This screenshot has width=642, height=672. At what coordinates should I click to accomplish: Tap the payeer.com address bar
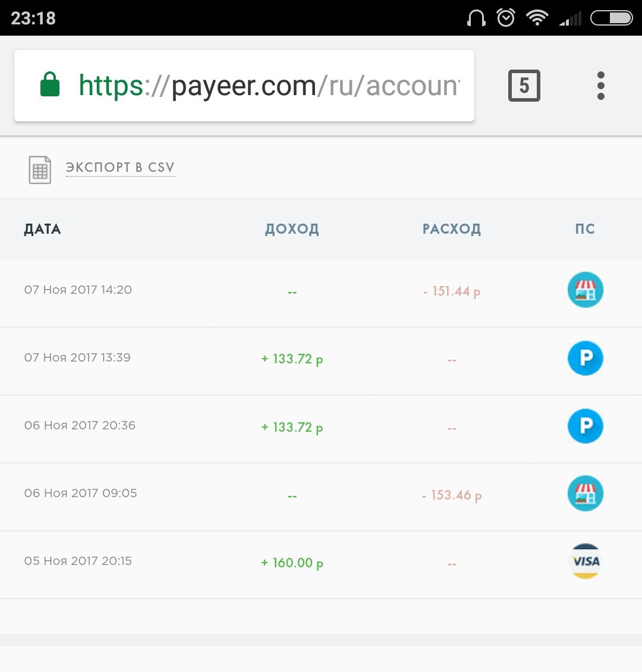click(x=267, y=86)
